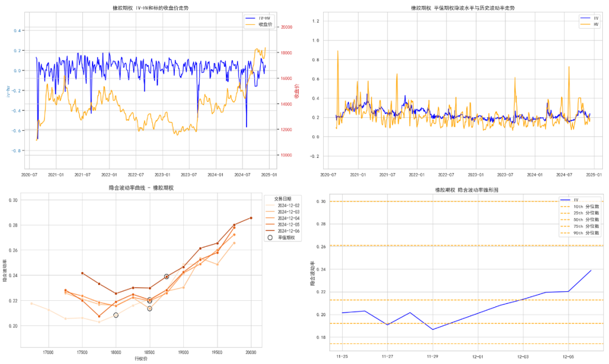The width and height of the screenshot is (609, 364).
Task: Click the '0.18' y-axis tick in the cone chart
Action: pyautogui.click(x=321, y=337)
